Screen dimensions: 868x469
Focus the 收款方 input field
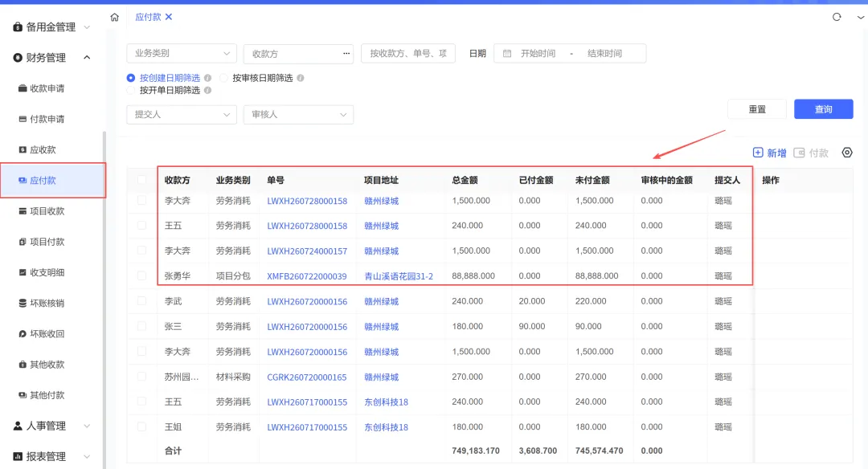point(298,54)
